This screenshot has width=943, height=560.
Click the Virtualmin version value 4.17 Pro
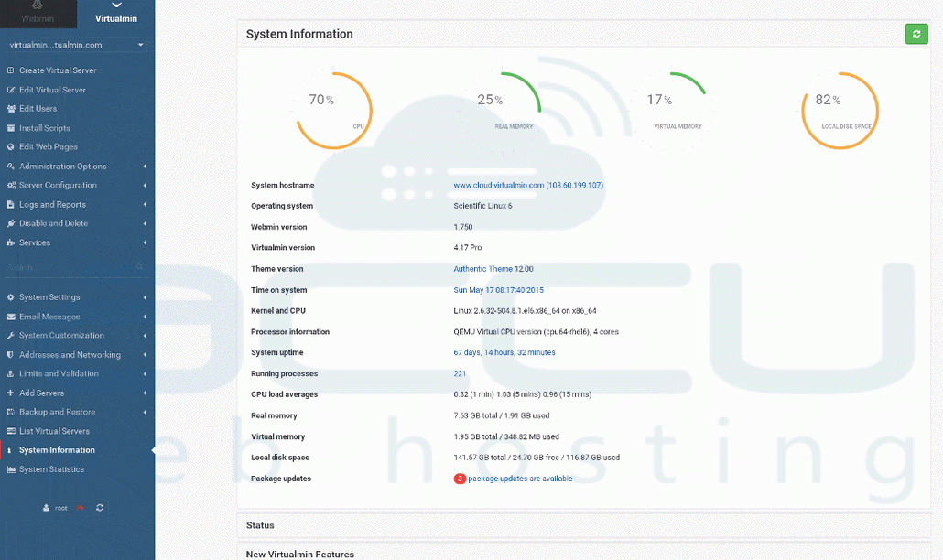tap(467, 248)
